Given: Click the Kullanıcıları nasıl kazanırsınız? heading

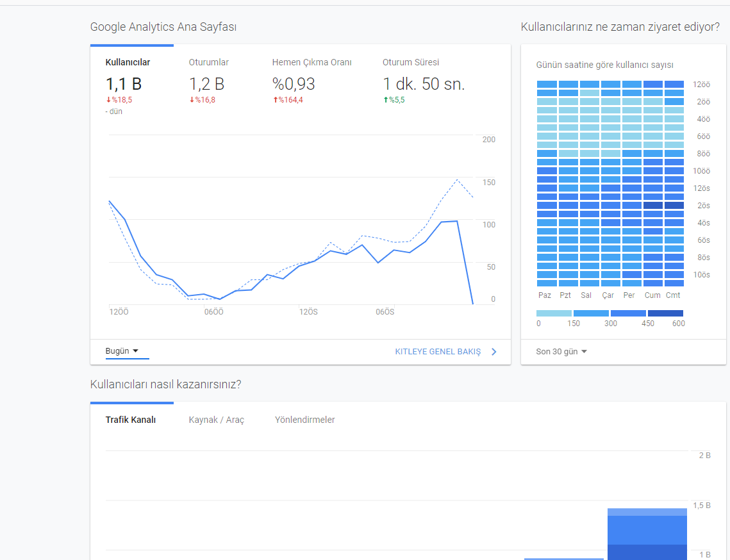Looking at the screenshot, I should [166, 384].
